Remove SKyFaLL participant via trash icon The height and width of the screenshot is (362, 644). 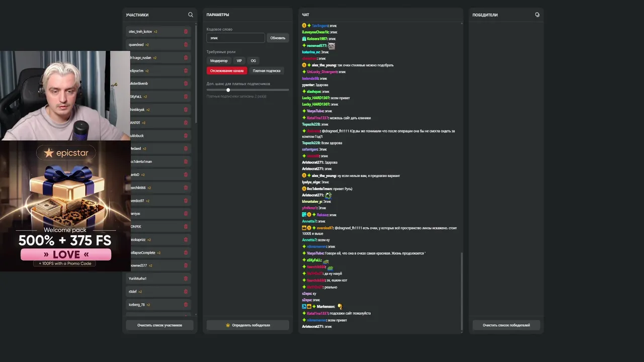[x=186, y=97]
